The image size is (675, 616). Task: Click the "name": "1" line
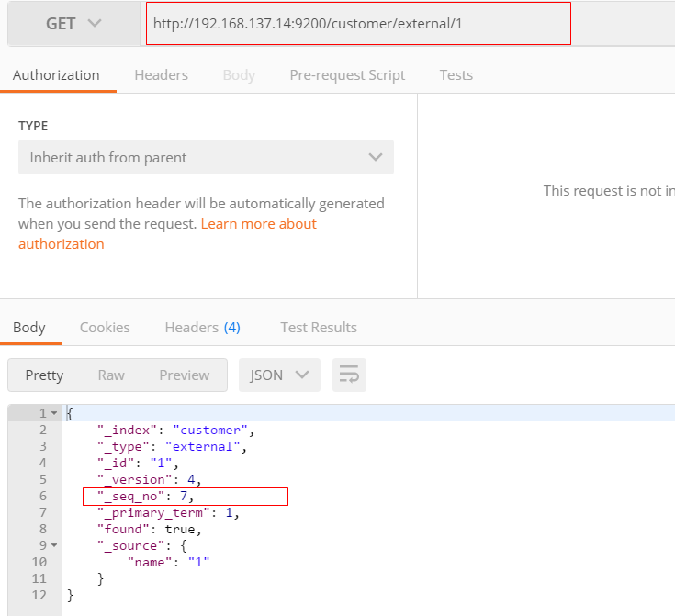pyautogui.click(x=169, y=562)
